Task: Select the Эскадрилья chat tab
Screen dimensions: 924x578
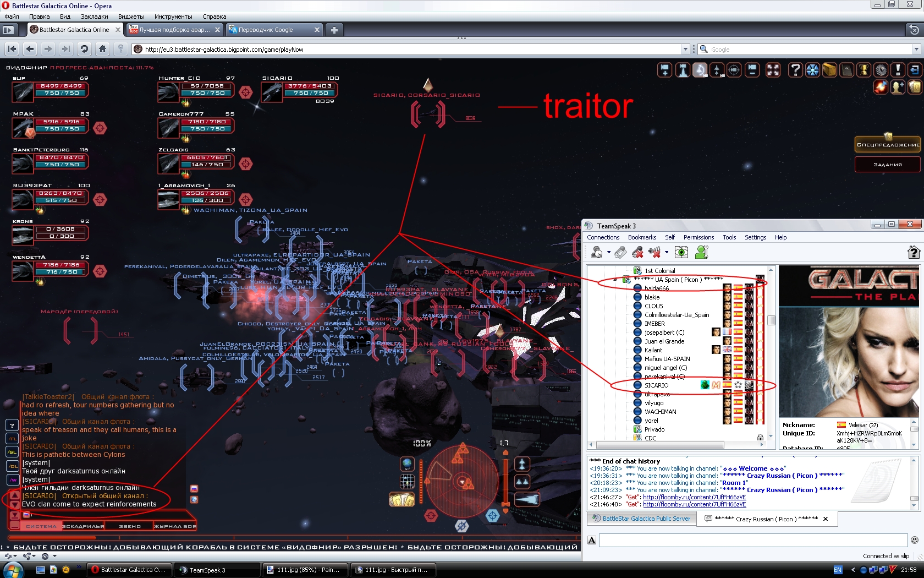Action: pos(83,526)
